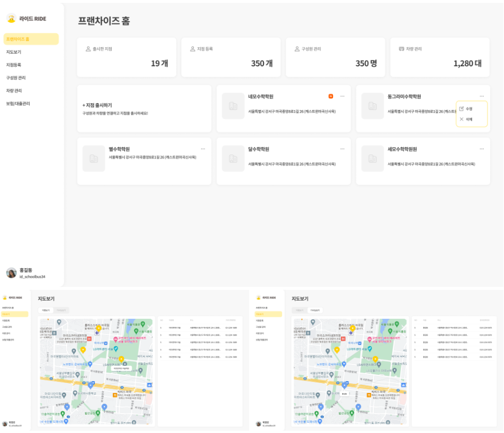The width and height of the screenshot is (504, 433).
Task: Click the building thumbnail of 별수학학원
Action: click(x=94, y=158)
